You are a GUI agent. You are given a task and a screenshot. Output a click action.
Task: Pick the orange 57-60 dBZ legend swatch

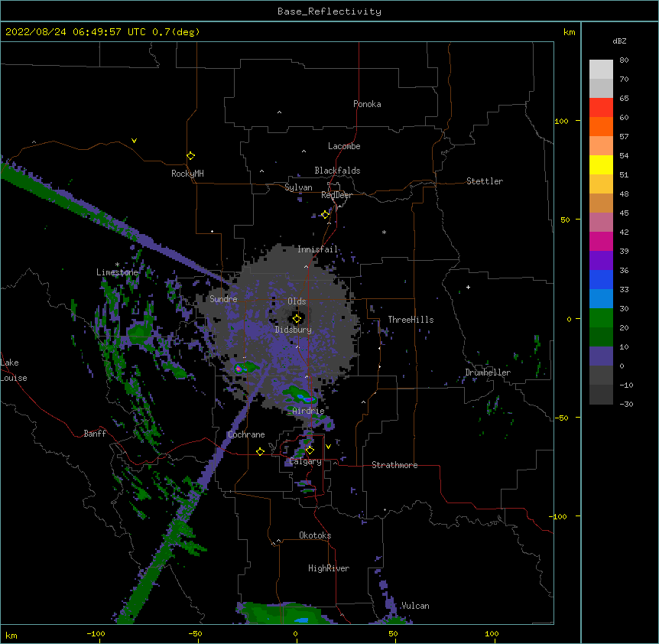pos(601,126)
